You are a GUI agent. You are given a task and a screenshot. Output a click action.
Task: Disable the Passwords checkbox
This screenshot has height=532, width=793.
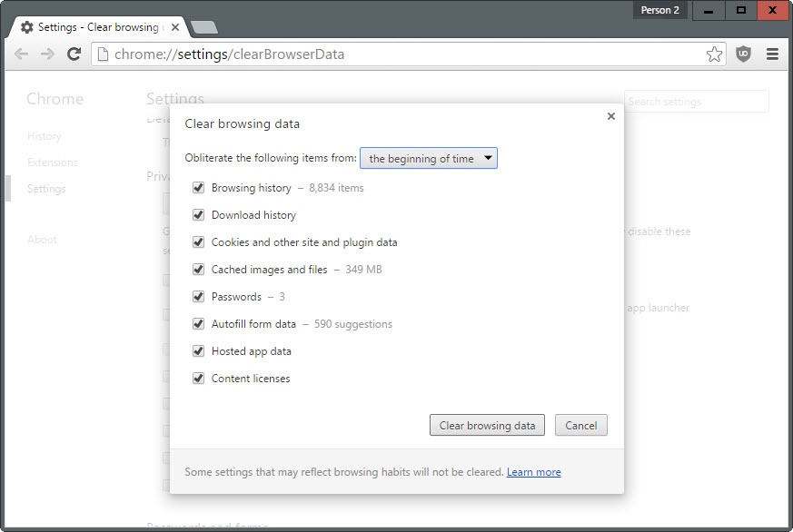(198, 297)
